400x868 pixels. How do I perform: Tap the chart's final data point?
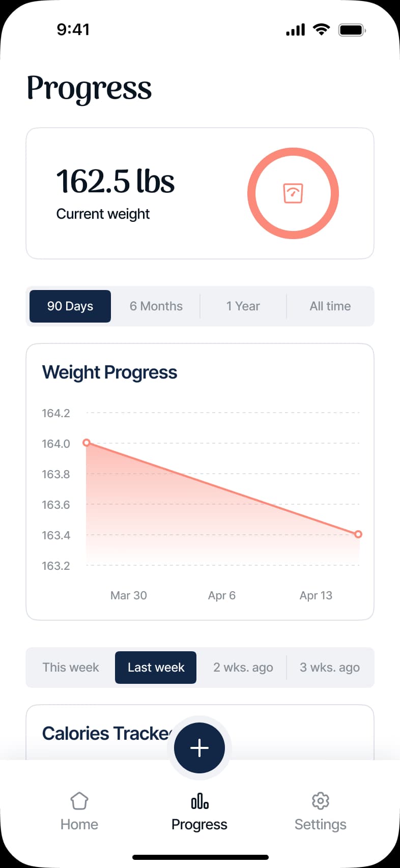pos(358,534)
